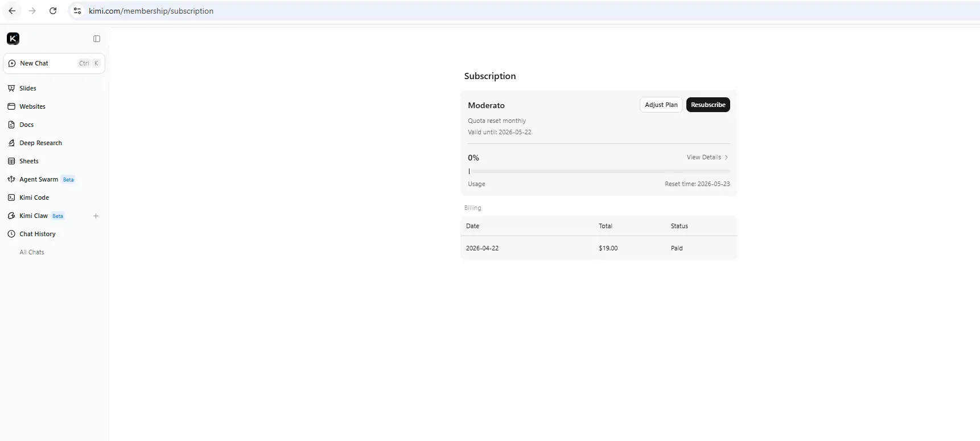Click the Beta badge next to Kimi Claw
Screen dimensions: 980x441
click(x=58, y=216)
